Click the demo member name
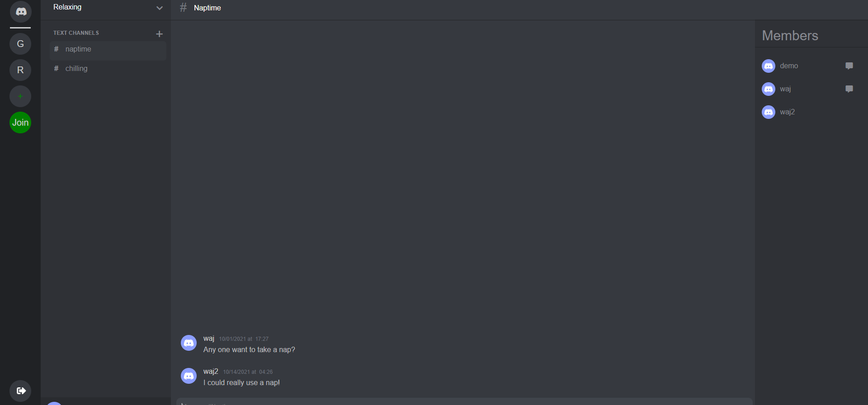 tap(789, 66)
